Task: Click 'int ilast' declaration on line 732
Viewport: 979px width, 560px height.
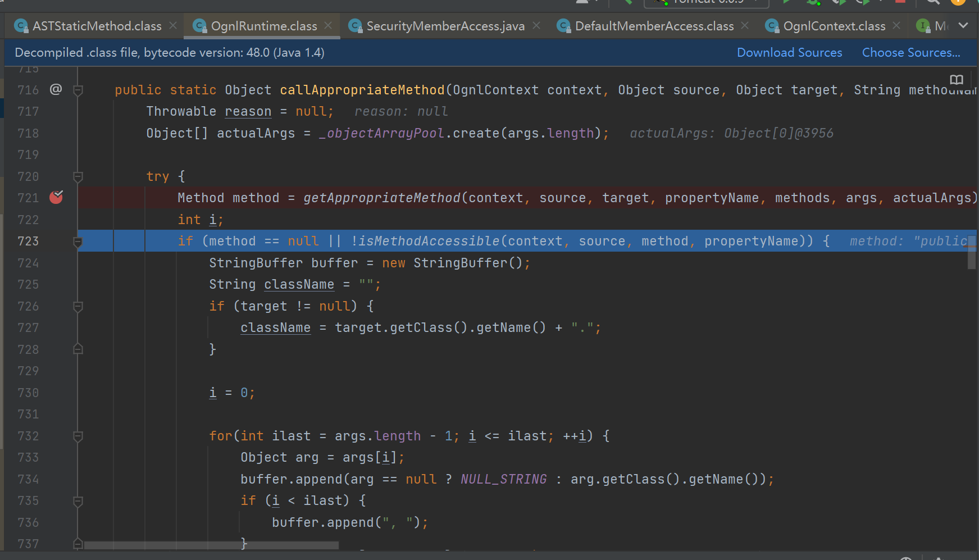Action: (x=275, y=436)
